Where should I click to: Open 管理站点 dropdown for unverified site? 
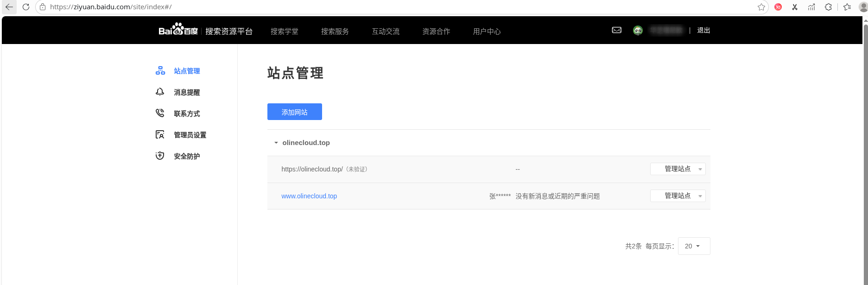pyautogui.click(x=678, y=169)
